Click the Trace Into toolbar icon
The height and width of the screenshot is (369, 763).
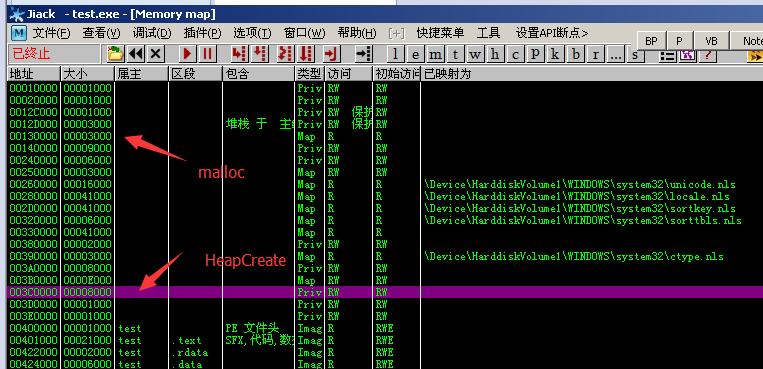pyautogui.click(x=285, y=54)
